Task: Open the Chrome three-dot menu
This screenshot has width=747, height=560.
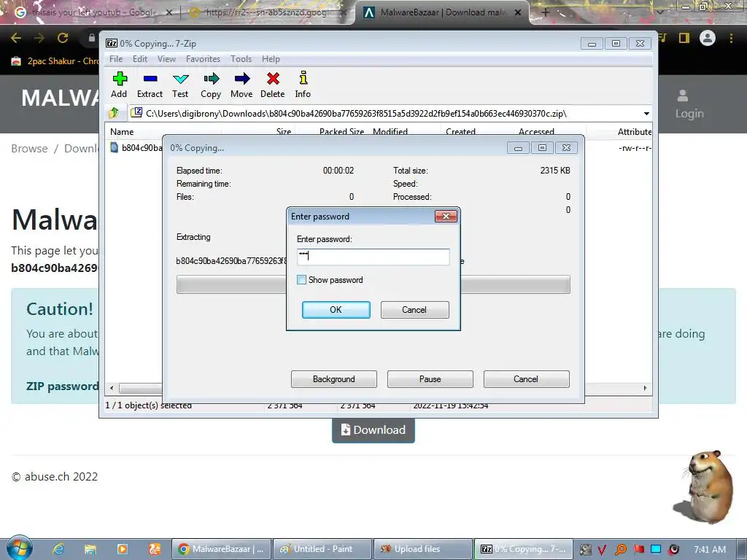Action: (731, 38)
